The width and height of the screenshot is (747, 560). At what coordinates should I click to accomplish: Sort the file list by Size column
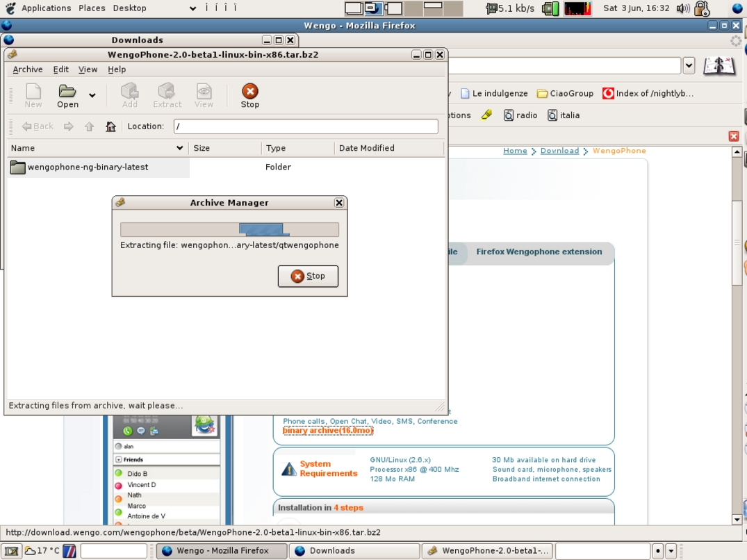[x=225, y=148]
